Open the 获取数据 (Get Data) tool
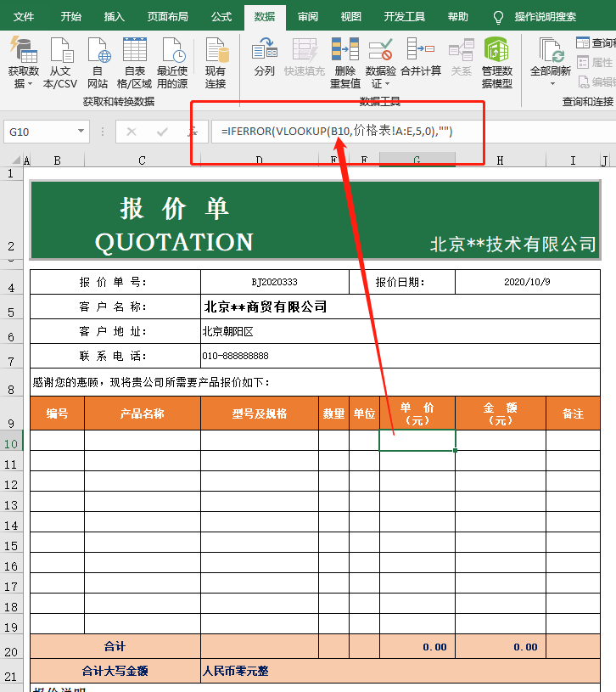The image size is (616, 692). (24, 62)
